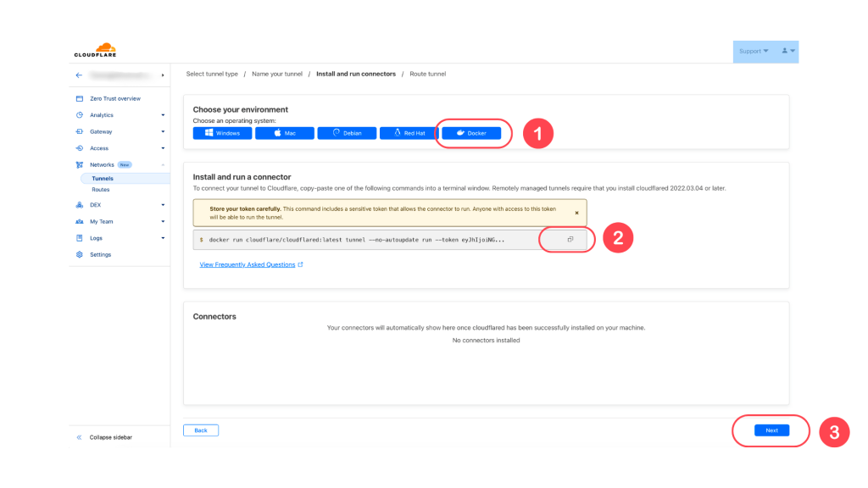Viewport: 868px width, 488px height.
Task: Select the Red Hat environment option
Action: [x=409, y=133]
